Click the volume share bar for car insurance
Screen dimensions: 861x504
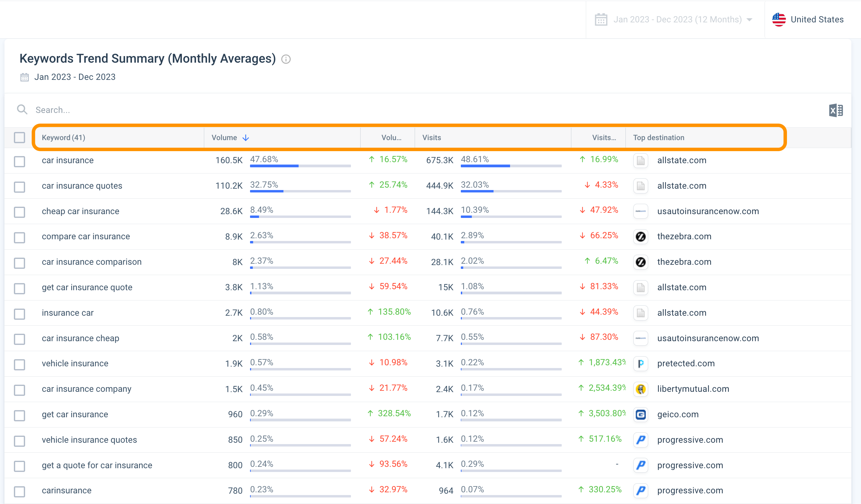click(x=300, y=166)
